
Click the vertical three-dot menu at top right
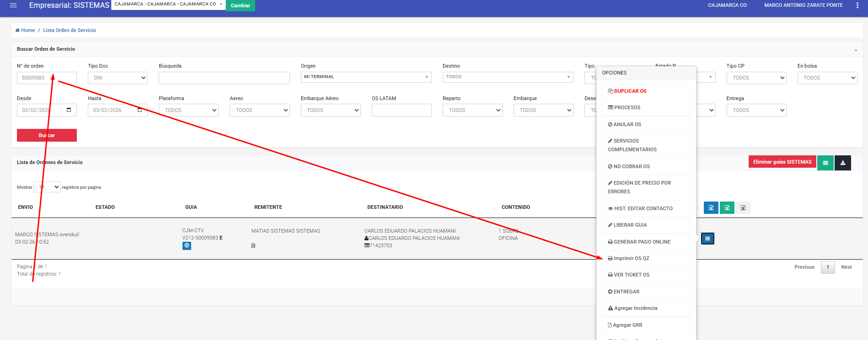pyautogui.click(x=857, y=5)
